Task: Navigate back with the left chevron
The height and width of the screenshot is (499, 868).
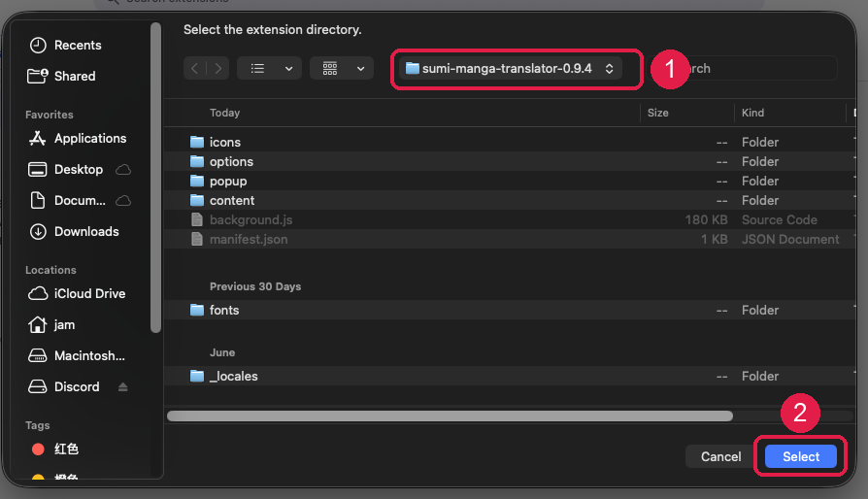Action: pyautogui.click(x=194, y=68)
